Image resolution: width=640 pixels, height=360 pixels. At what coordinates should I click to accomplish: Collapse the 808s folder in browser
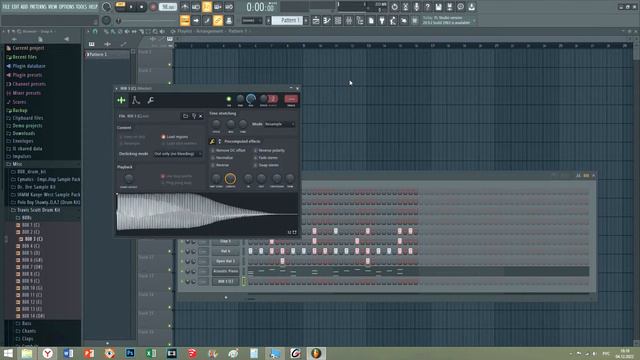click(24, 218)
